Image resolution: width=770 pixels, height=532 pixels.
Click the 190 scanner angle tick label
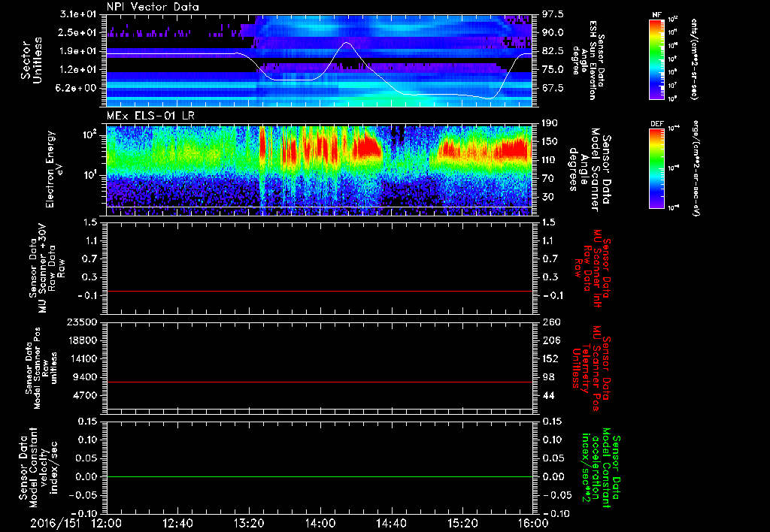(550, 123)
